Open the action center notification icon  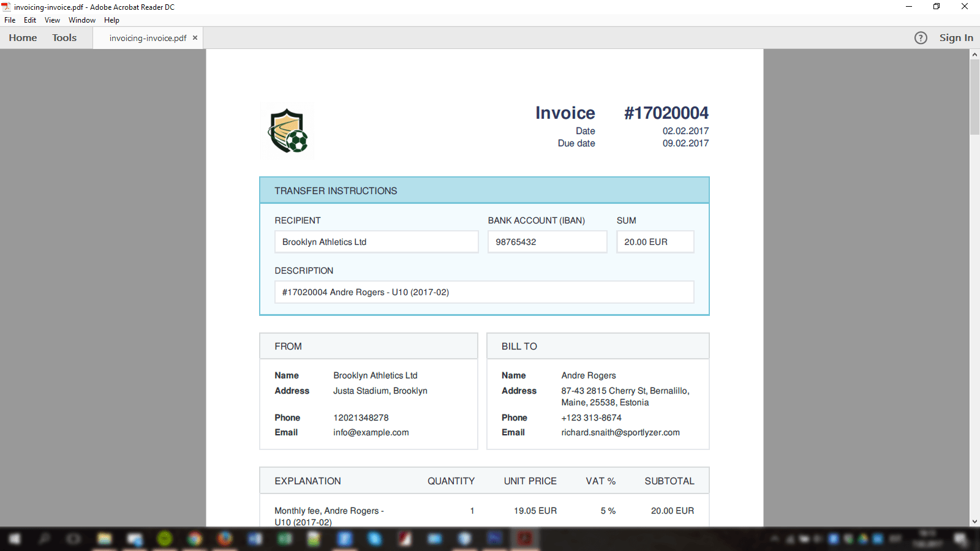[x=960, y=539]
